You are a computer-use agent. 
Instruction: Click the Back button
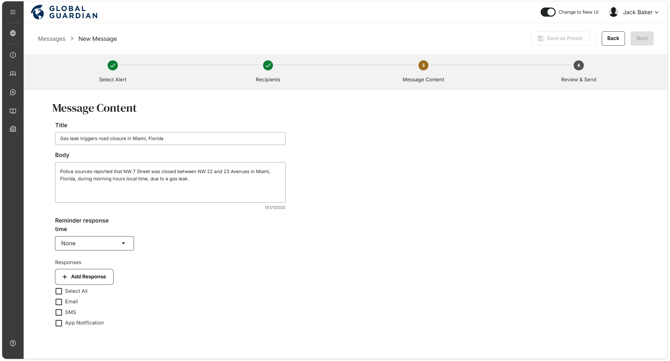(613, 38)
